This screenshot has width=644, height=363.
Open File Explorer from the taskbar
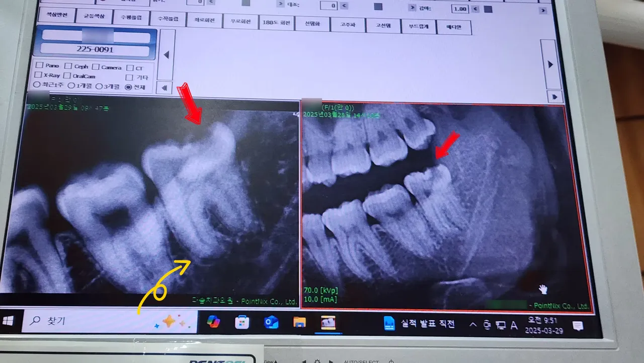pyautogui.click(x=299, y=322)
